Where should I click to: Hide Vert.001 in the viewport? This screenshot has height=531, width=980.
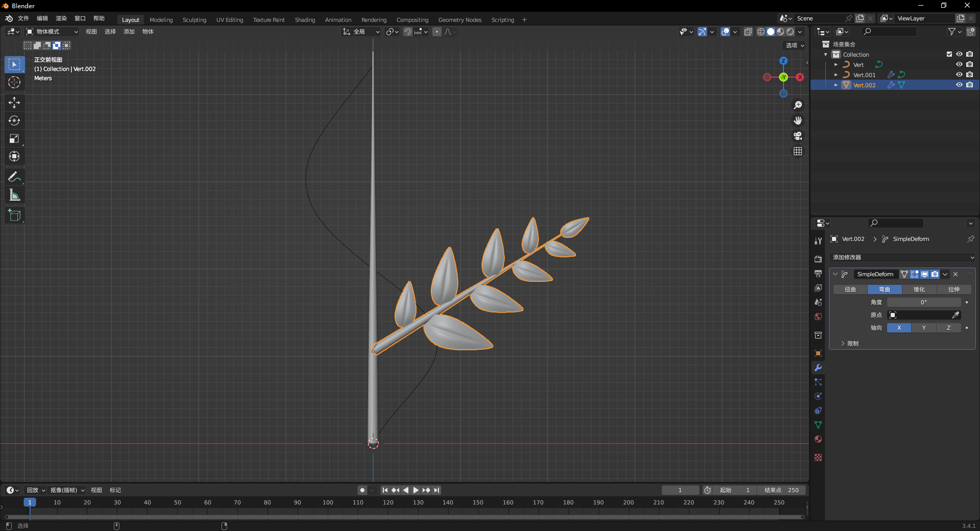[x=959, y=75]
